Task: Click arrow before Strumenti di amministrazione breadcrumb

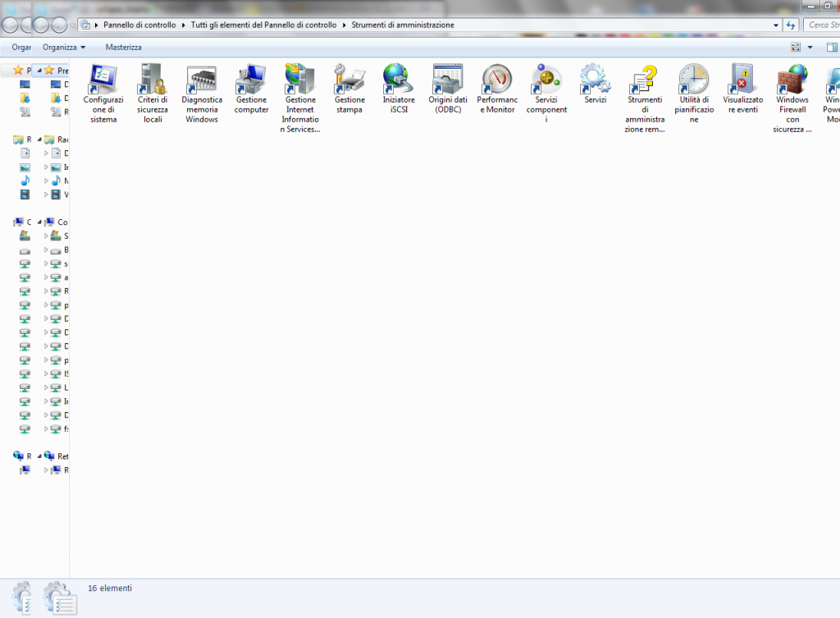Action: click(x=344, y=25)
